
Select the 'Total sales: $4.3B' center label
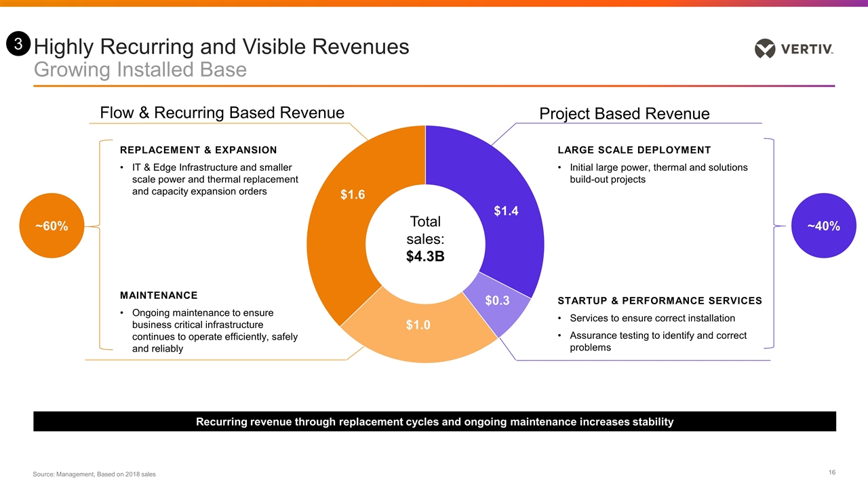click(425, 239)
